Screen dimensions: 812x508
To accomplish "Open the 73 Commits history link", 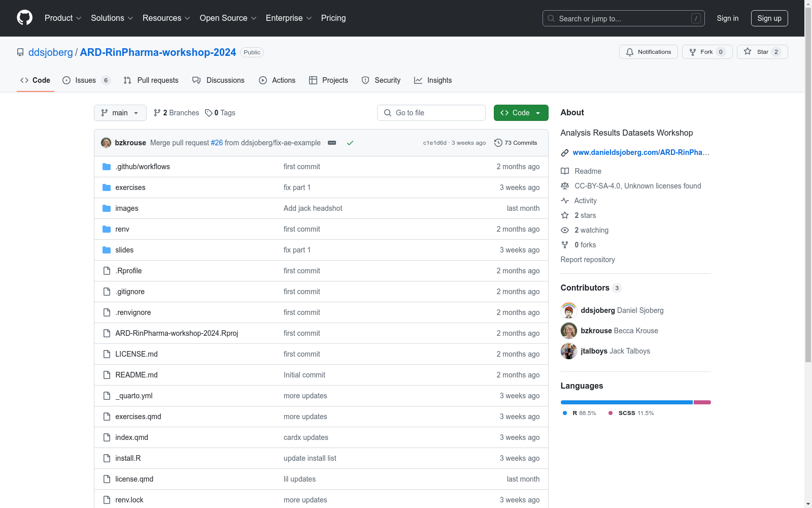I will 516,143.
